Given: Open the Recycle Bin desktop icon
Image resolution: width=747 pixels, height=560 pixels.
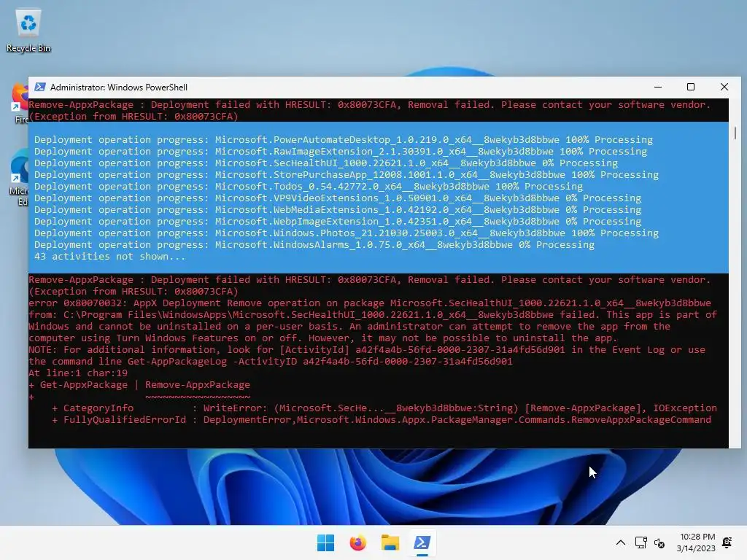Looking at the screenshot, I should [28, 31].
